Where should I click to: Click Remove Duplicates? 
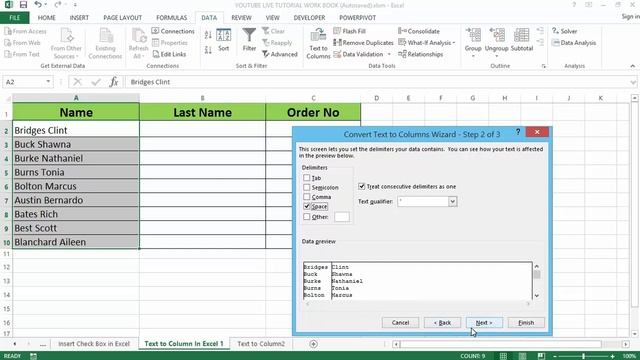pyautogui.click(x=363, y=42)
